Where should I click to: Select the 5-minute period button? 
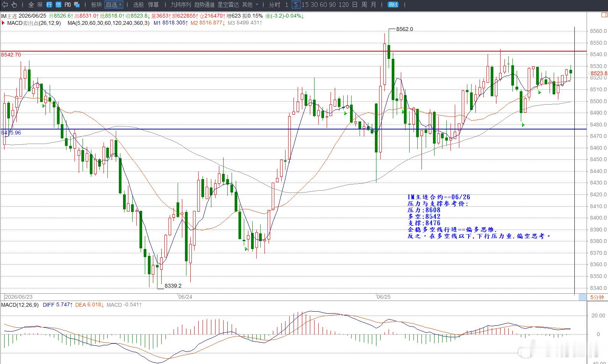click(x=296, y=5)
